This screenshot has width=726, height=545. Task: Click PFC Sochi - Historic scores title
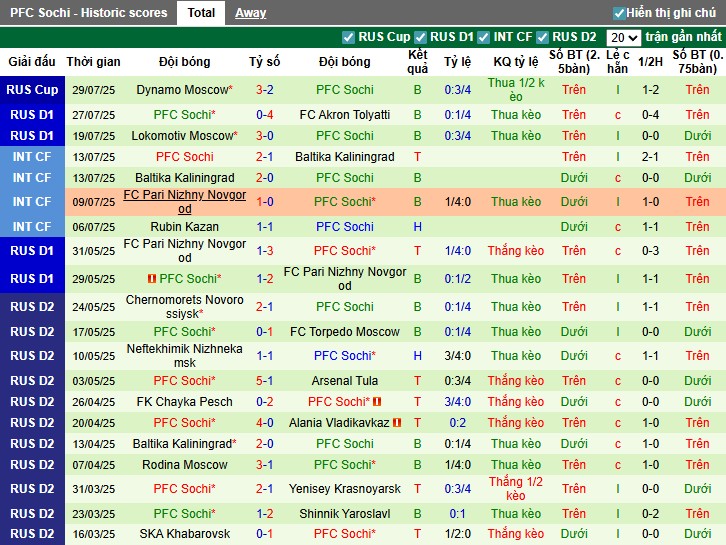(88, 13)
